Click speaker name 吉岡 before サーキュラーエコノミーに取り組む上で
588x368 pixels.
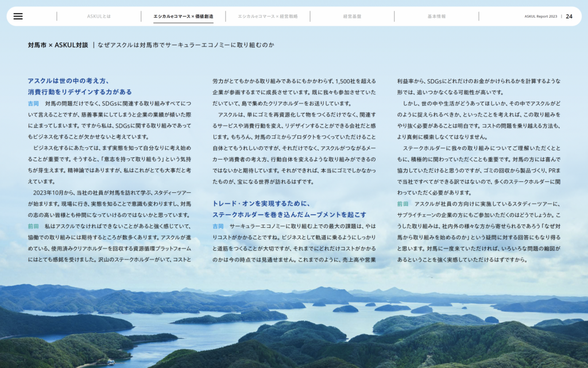[x=218, y=226]
